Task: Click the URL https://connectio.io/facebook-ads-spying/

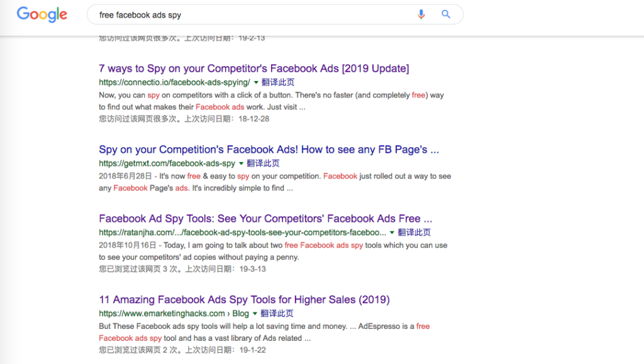Action: click(x=174, y=82)
